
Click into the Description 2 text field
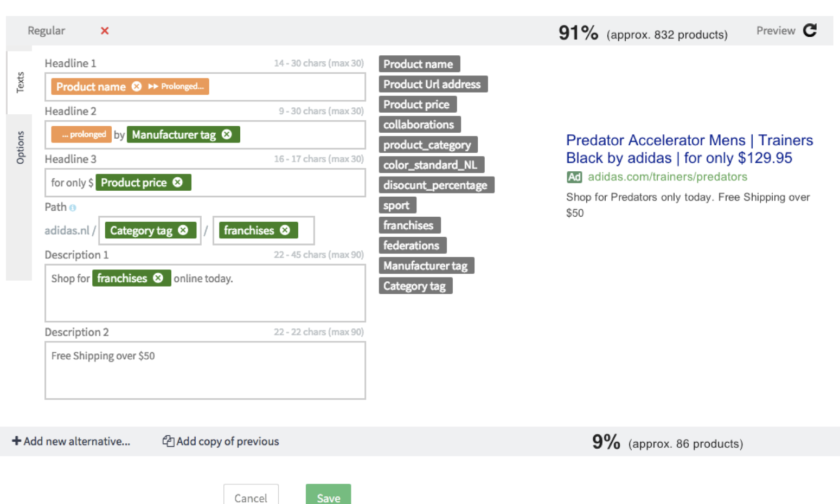coord(205,371)
